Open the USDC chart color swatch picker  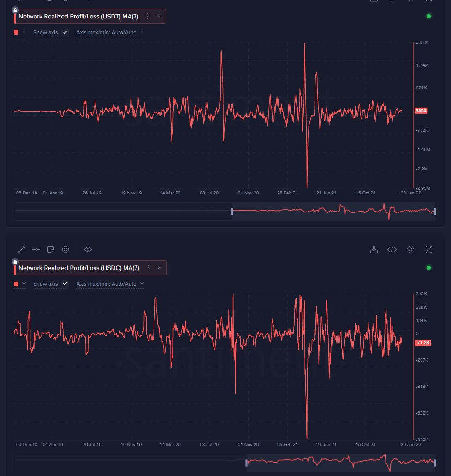16,284
